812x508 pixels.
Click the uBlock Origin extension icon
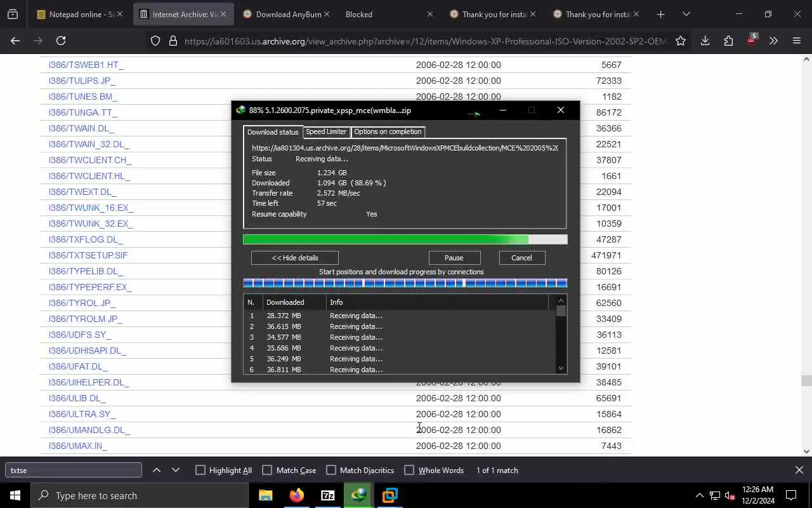point(752,39)
